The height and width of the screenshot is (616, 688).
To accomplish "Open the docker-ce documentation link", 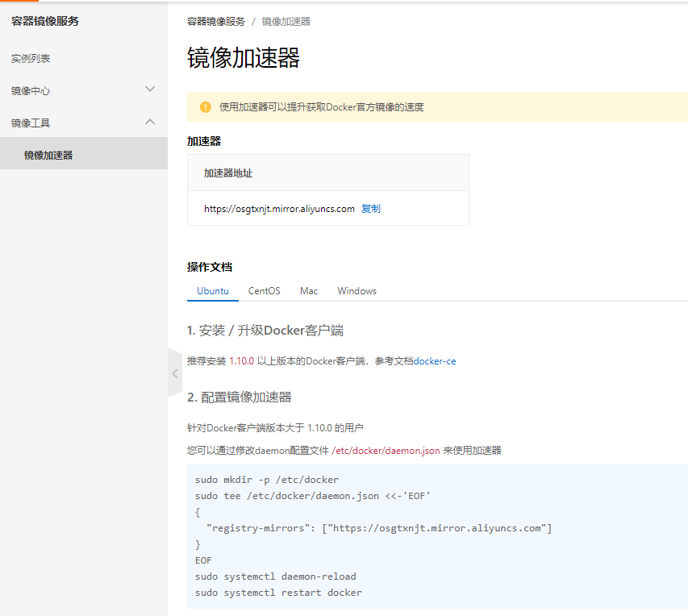I will point(435,361).
